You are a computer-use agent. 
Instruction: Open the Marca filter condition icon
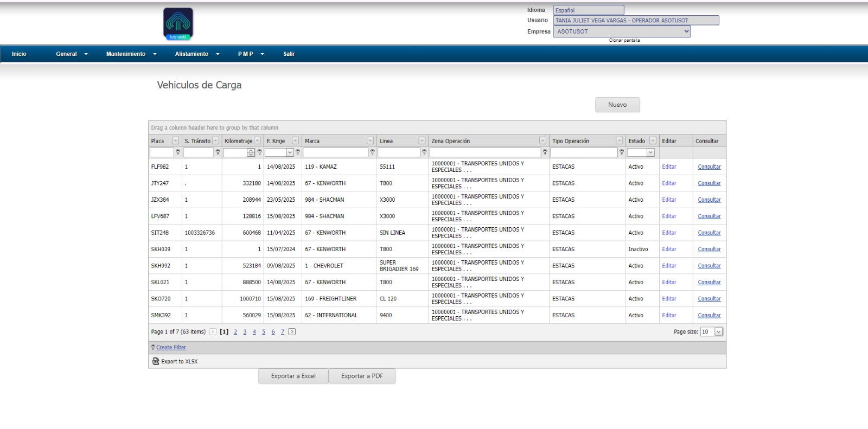tap(372, 152)
